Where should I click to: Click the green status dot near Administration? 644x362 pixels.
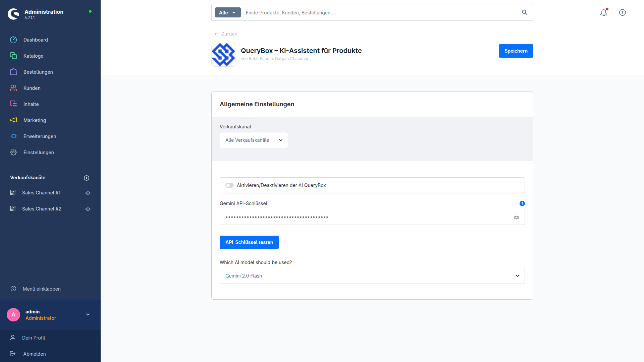click(90, 11)
